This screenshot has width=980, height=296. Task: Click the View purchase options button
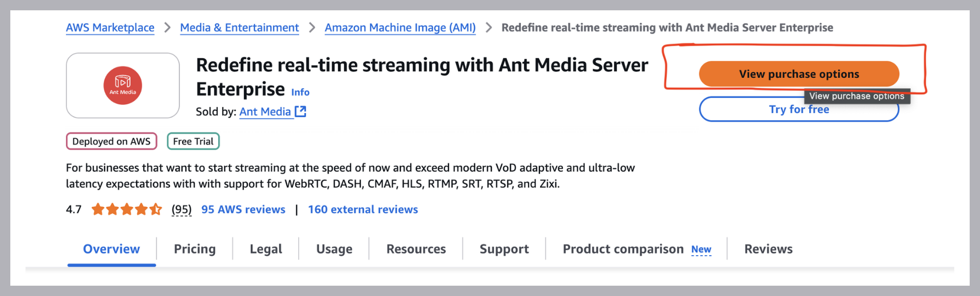(799, 74)
